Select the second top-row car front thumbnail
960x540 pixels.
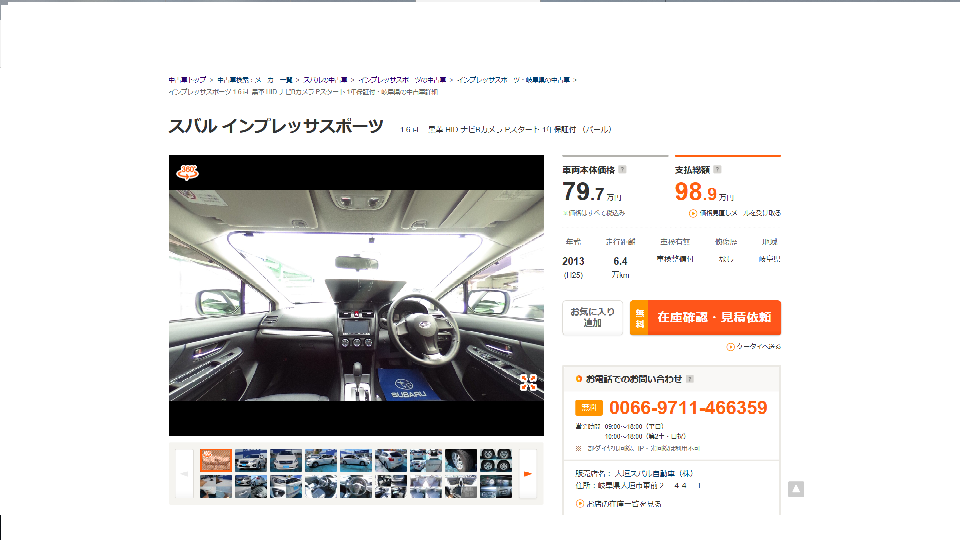click(251, 460)
